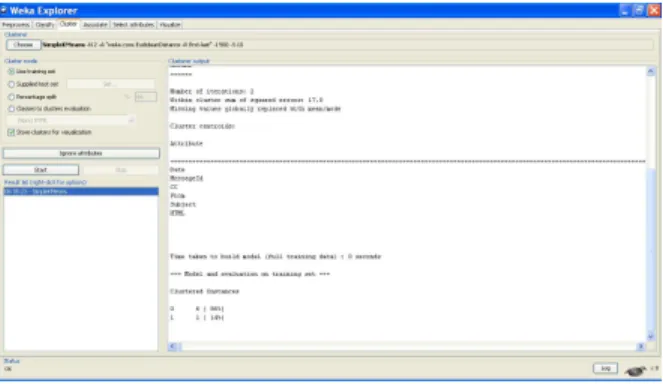Select the Percentage split option
This screenshot has width=663, height=384.
pyautogui.click(x=32, y=97)
